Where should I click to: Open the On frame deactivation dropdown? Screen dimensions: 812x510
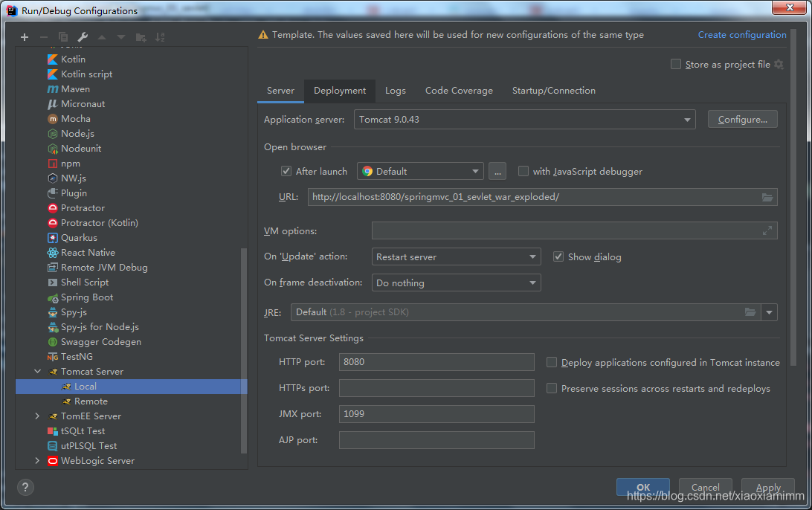[457, 283]
